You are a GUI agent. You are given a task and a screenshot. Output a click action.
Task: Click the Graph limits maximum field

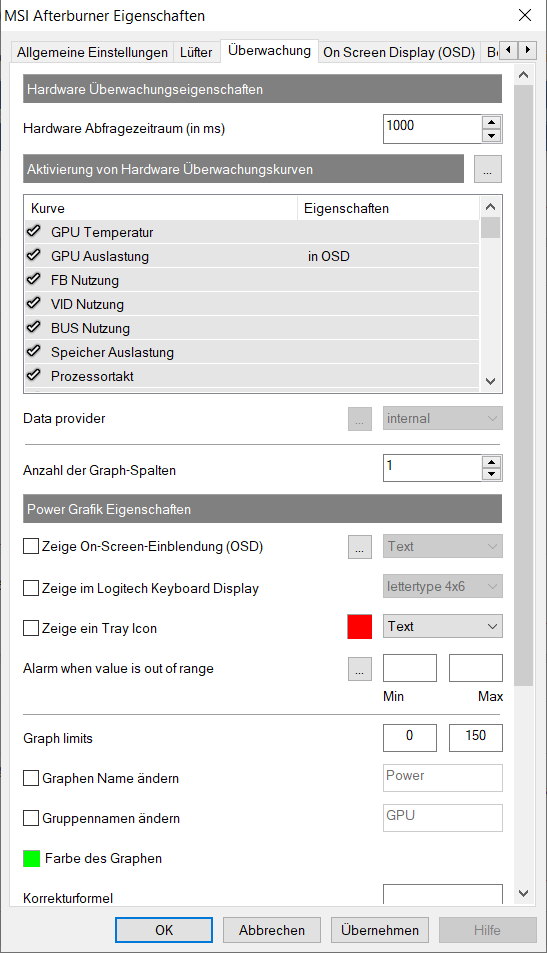[x=476, y=737]
